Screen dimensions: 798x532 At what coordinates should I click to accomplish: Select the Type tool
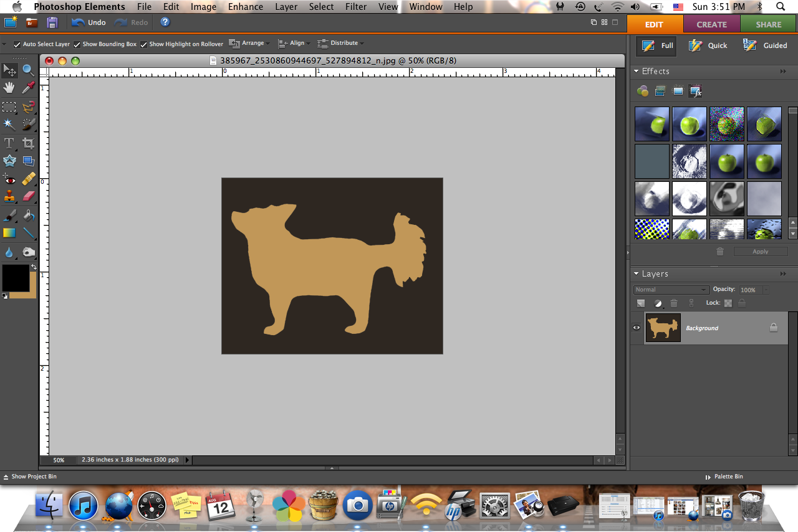click(x=9, y=143)
